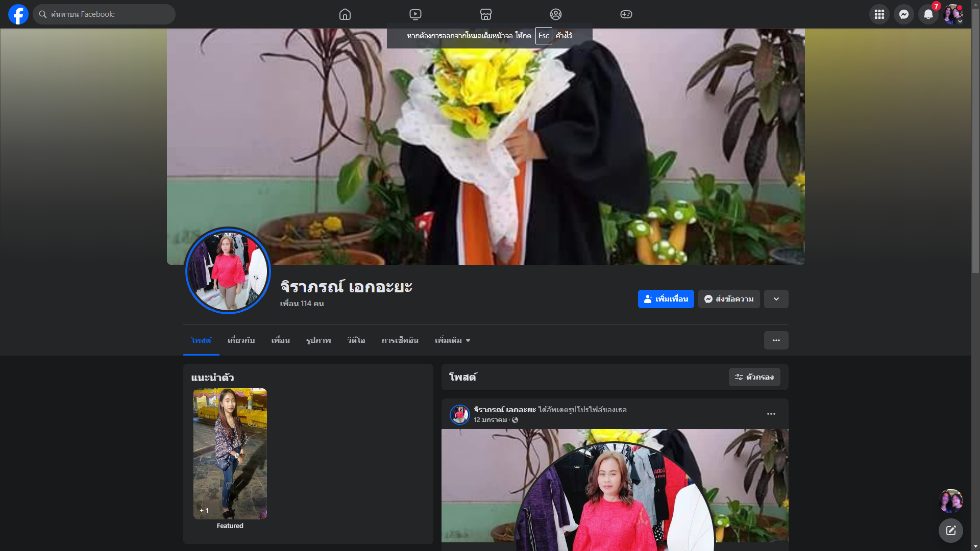Viewport: 980px width, 551px height.
Task: Expand the เพิ่มเติม tab dropdown
Action: [x=452, y=340]
